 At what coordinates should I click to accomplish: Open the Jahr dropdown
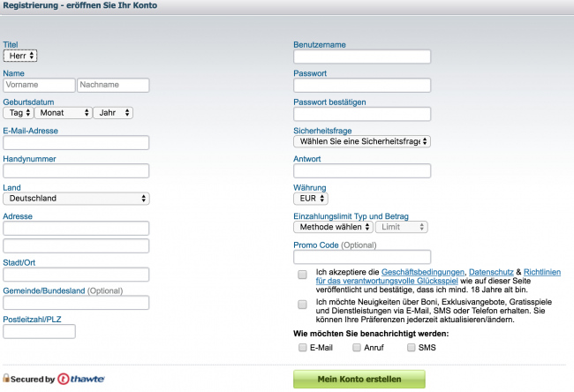pos(113,113)
